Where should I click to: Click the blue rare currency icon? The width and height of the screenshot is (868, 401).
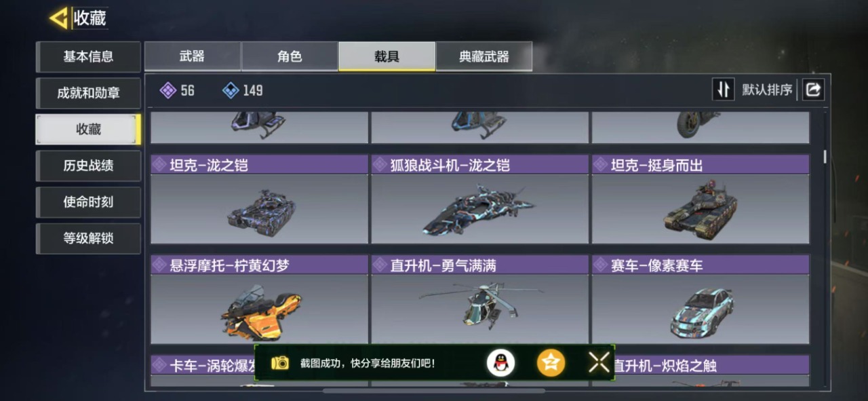(x=231, y=90)
